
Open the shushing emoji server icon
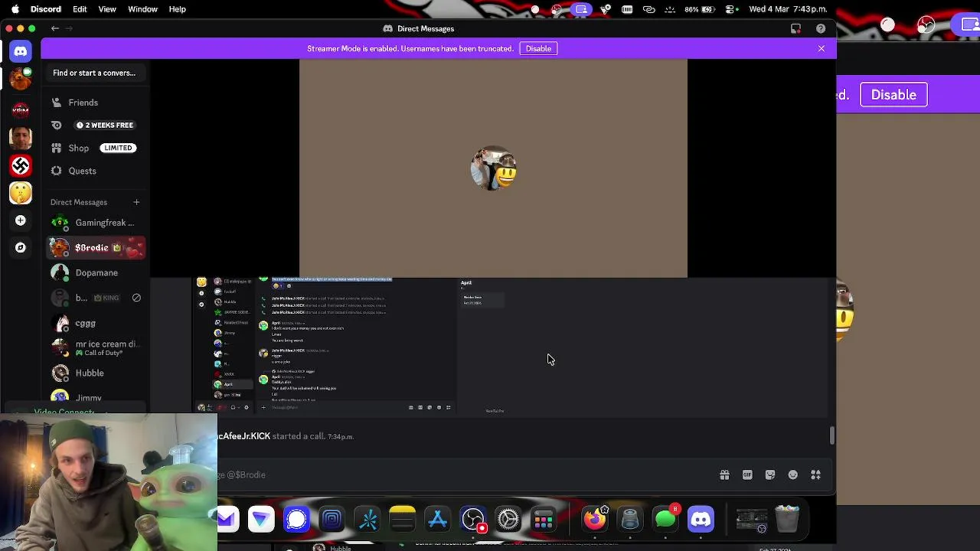[x=21, y=193]
